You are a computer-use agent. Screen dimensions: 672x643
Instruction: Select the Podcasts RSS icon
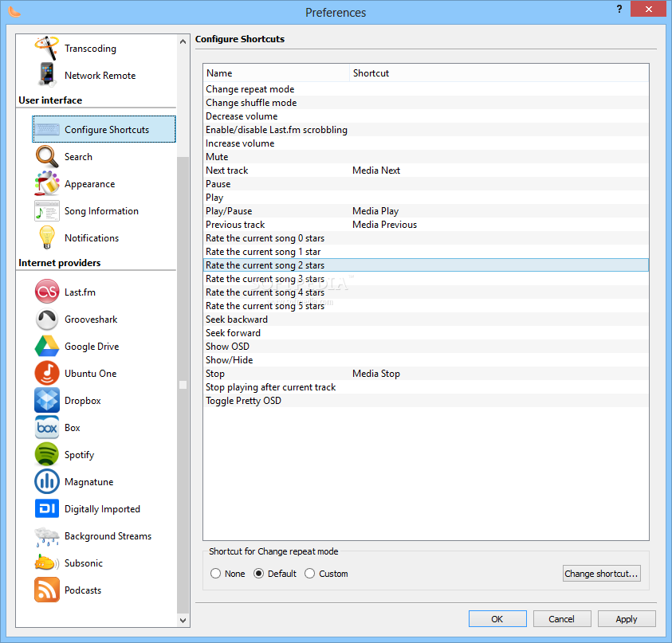[47, 590]
